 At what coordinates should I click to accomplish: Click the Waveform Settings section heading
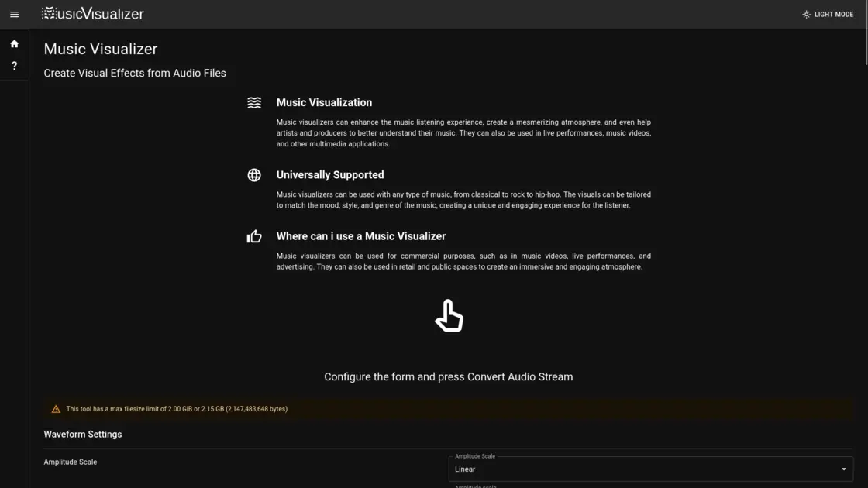pyautogui.click(x=82, y=434)
